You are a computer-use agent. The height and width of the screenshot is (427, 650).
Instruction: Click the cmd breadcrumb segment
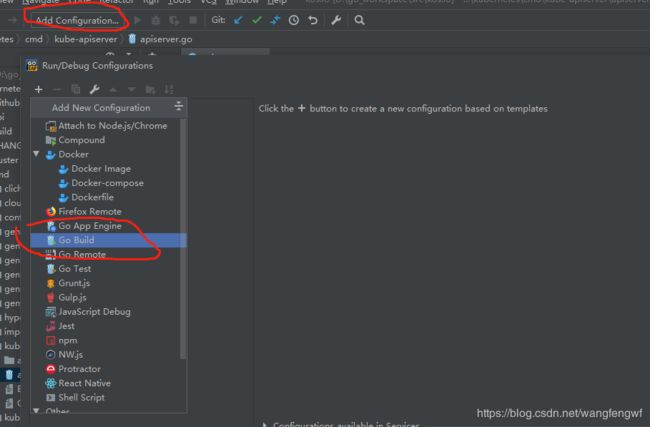click(x=34, y=39)
